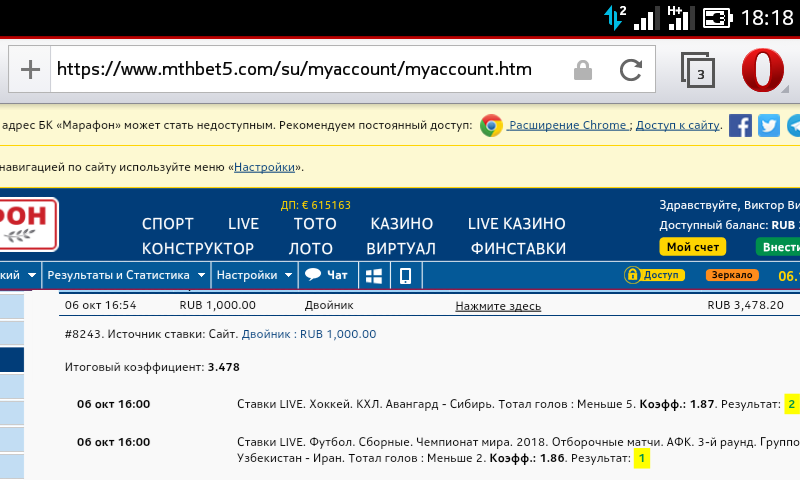This screenshot has height=480, width=800.
Task: Click Нажмите здесь link in bet row
Action: pos(498,306)
